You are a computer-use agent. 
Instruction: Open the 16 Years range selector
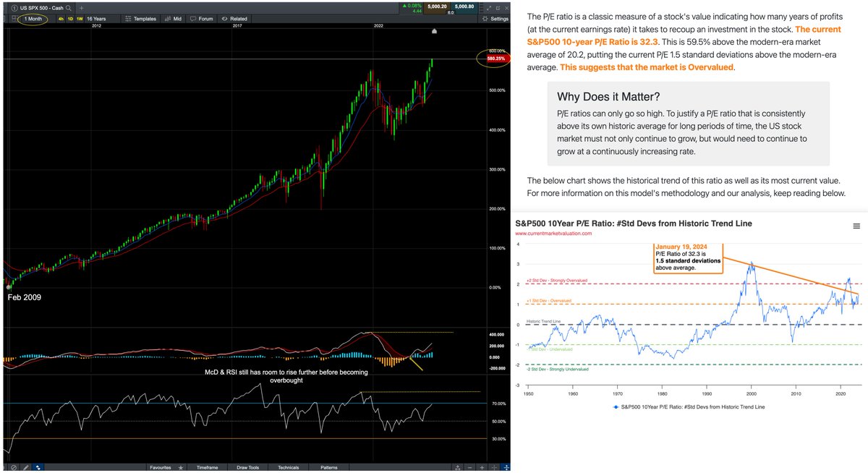(x=96, y=19)
